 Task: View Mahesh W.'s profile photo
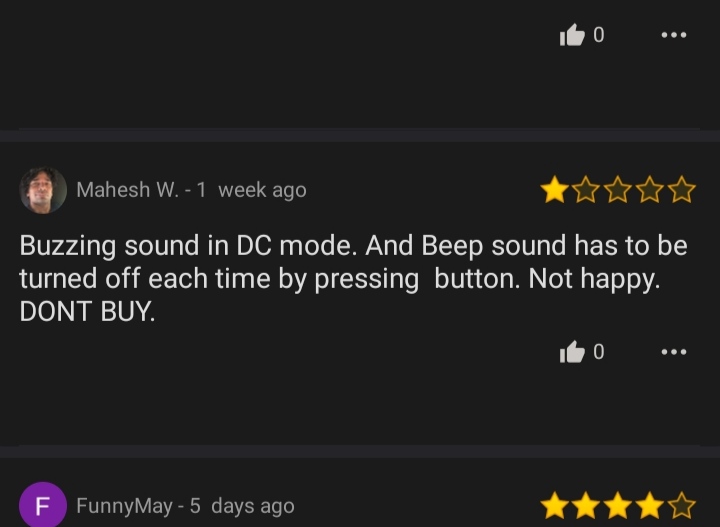pyautogui.click(x=43, y=190)
